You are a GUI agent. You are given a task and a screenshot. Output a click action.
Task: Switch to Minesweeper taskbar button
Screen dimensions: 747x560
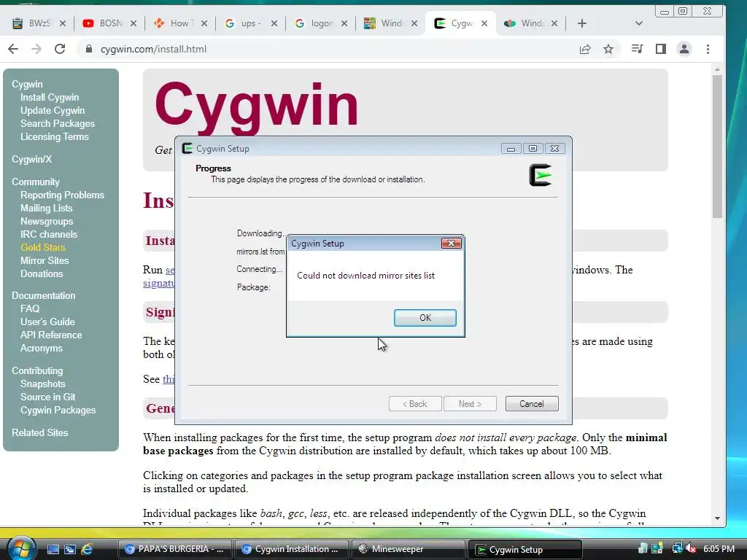[409, 549]
